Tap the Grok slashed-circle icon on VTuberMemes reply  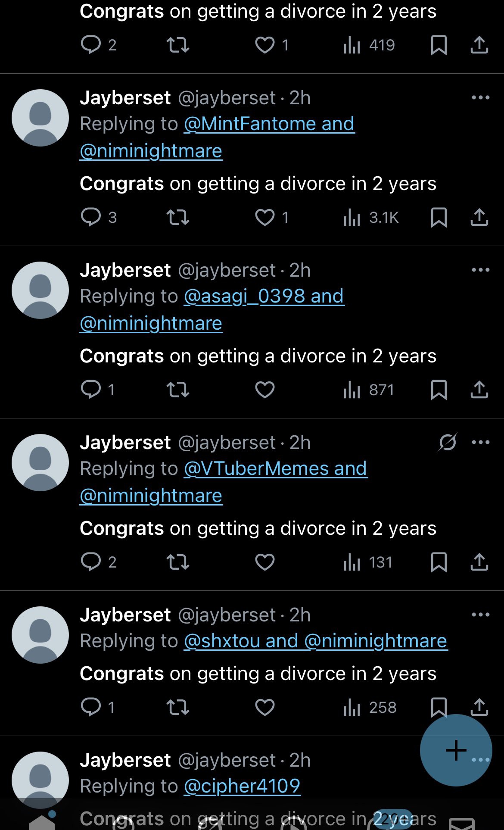tap(448, 442)
